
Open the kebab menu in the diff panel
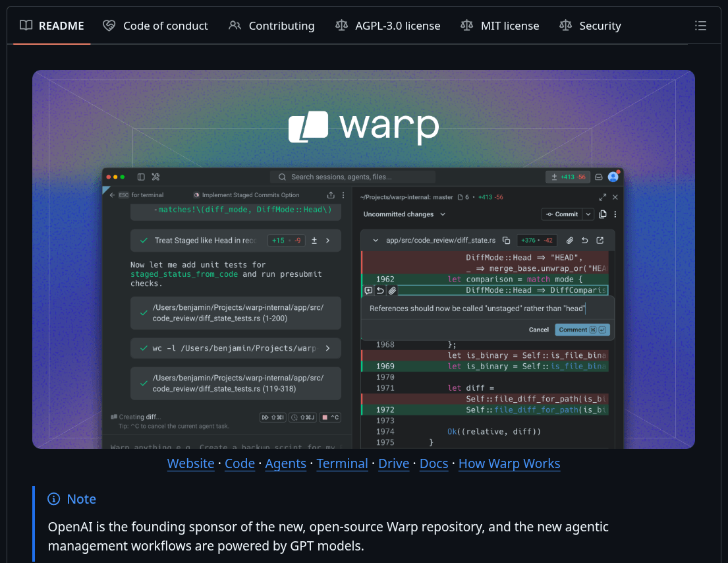[615, 213]
